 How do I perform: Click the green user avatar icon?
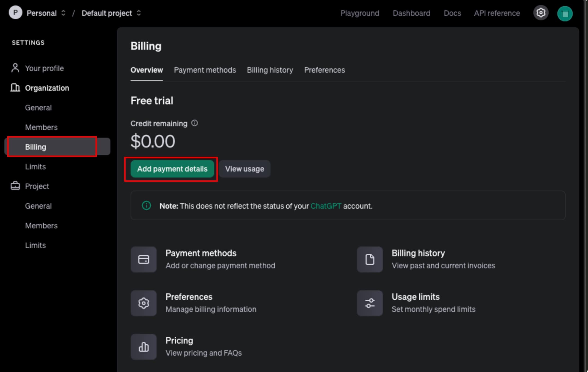[x=565, y=13]
